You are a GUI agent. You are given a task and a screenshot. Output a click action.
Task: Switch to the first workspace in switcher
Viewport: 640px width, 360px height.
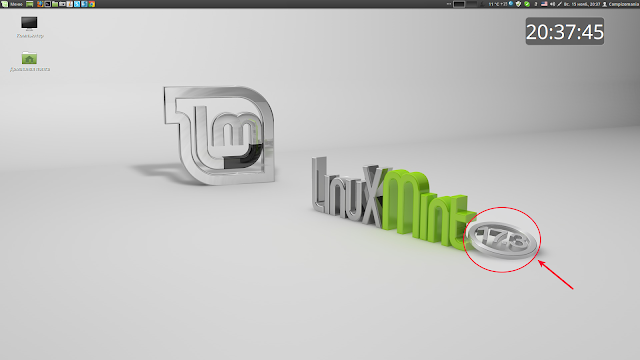coord(459,4)
